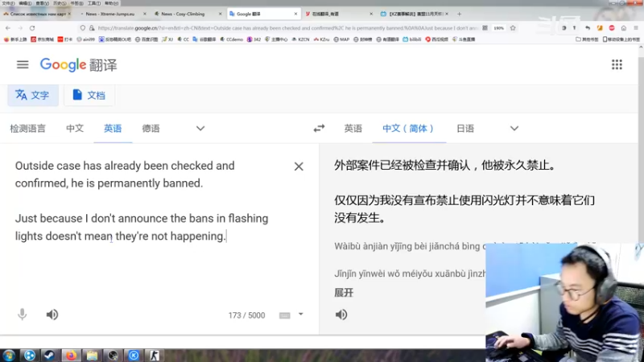Start voice input with microphone icon

coord(23,315)
